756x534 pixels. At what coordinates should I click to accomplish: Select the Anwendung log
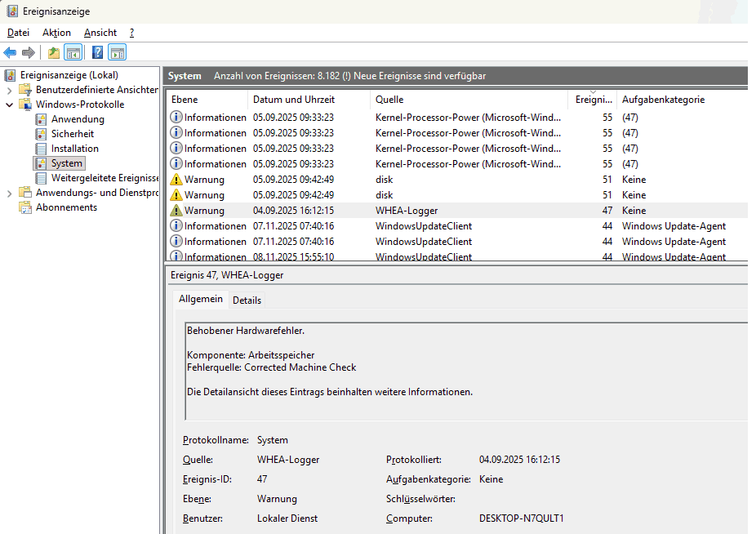(78, 119)
